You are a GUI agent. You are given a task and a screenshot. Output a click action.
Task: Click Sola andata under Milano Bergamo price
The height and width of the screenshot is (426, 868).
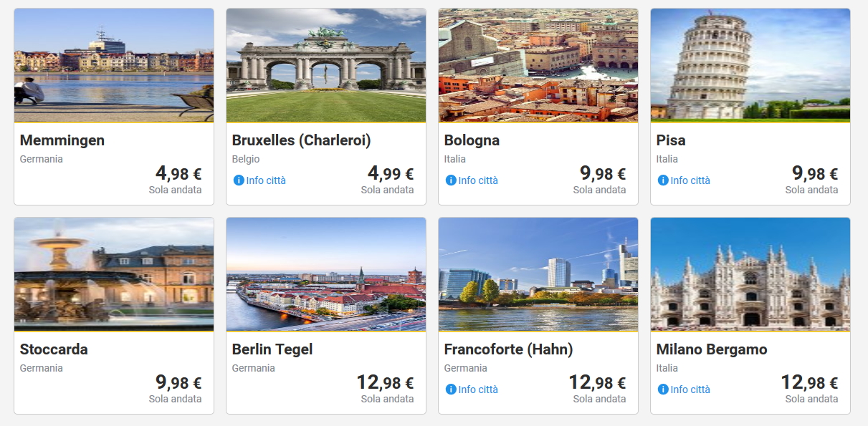tap(811, 399)
